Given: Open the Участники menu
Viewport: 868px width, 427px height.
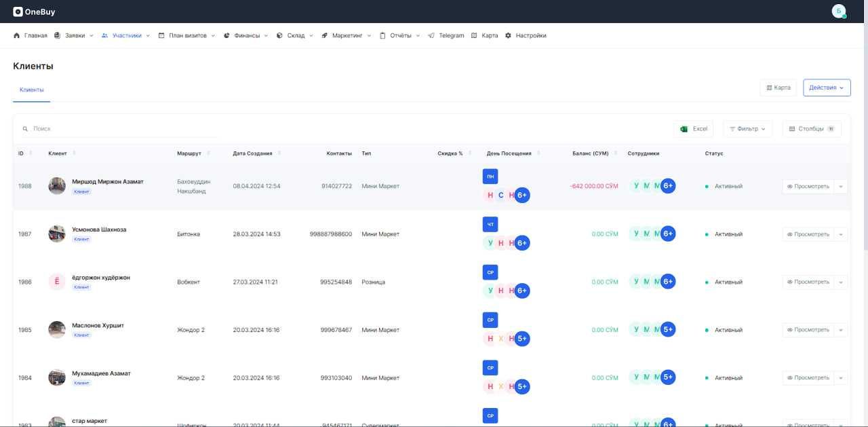Looking at the screenshot, I should pos(126,35).
